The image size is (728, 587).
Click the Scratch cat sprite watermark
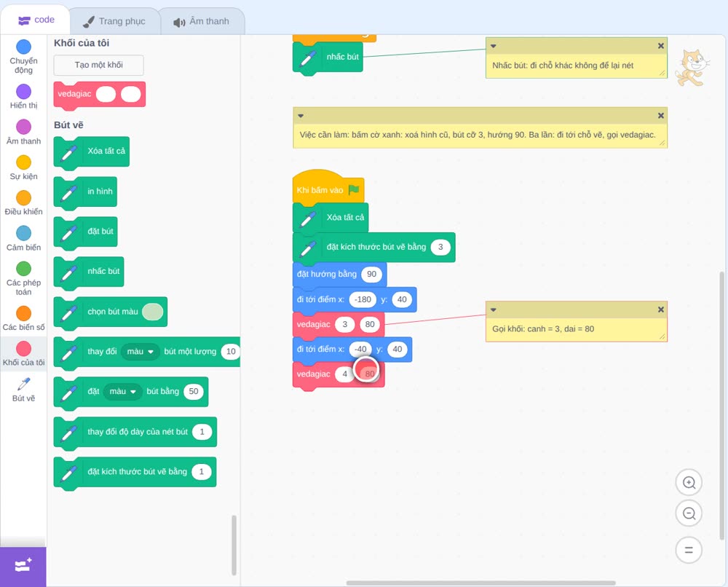[692, 68]
